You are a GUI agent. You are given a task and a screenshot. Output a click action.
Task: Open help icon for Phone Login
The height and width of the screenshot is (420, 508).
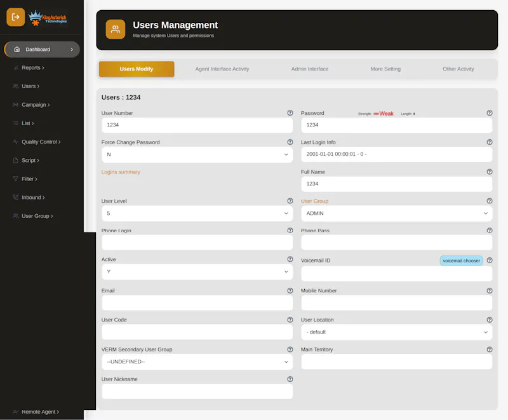pyautogui.click(x=290, y=230)
